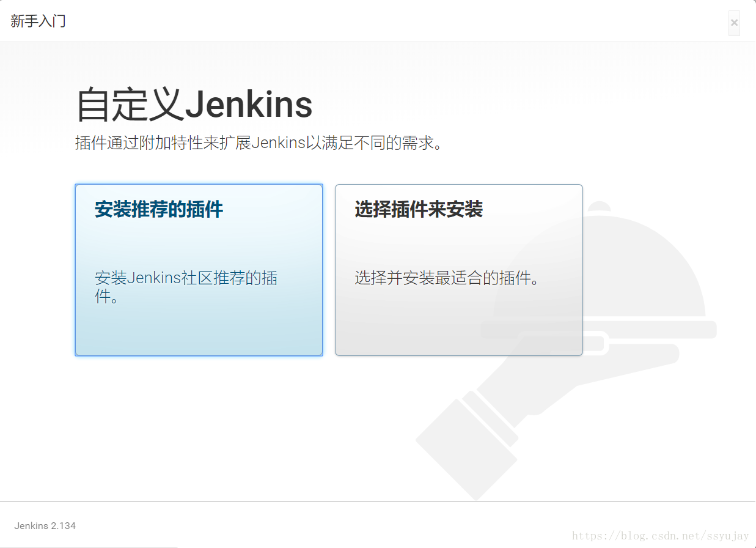
Task: Click the Jenkins 2.134 version text
Action: coord(45,525)
